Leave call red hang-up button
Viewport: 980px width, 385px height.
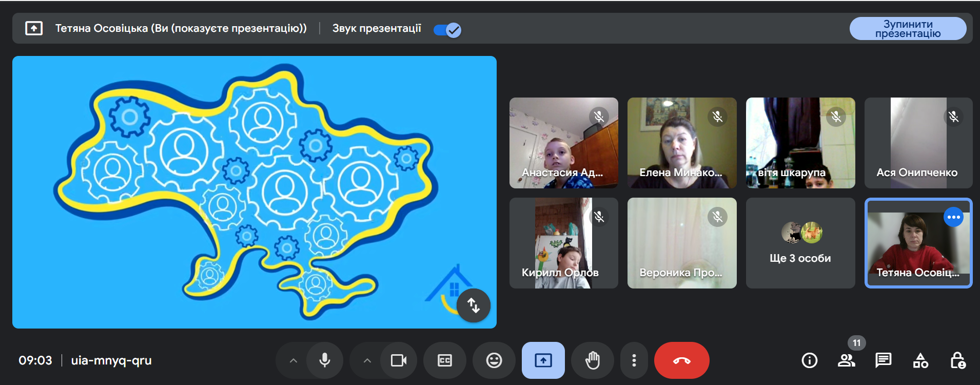pos(682,360)
